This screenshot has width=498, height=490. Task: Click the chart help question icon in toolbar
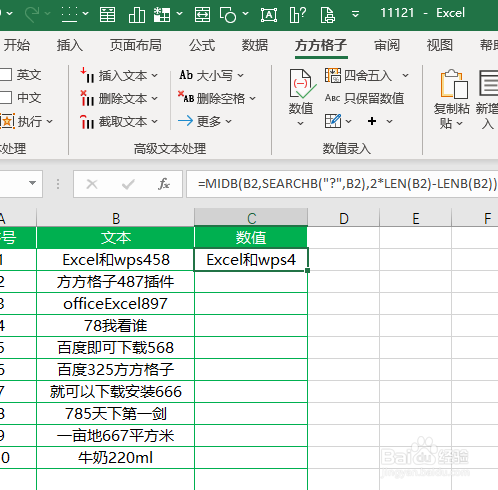[x=298, y=14]
